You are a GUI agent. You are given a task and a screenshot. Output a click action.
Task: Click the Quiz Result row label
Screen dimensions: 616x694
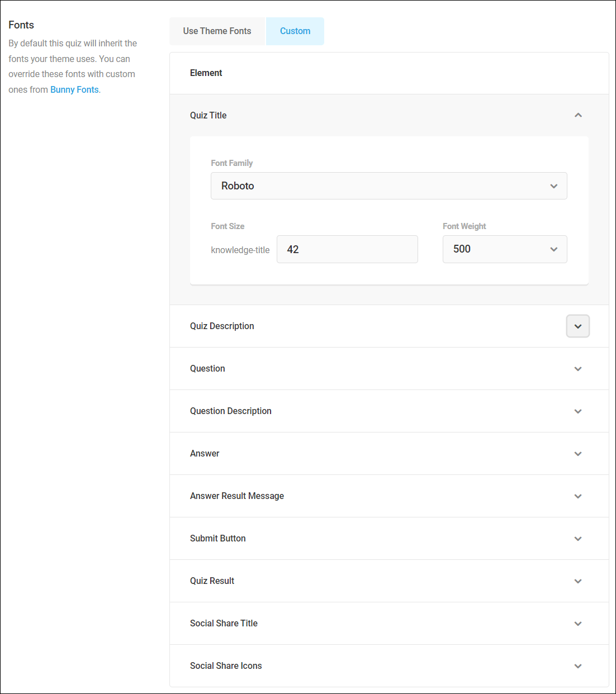click(212, 581)
